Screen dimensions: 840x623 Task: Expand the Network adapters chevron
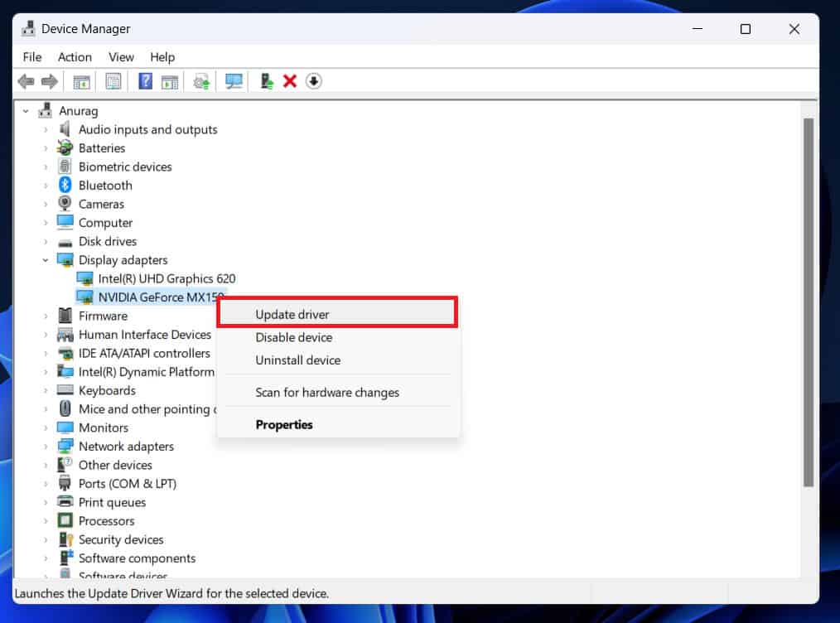46,447
